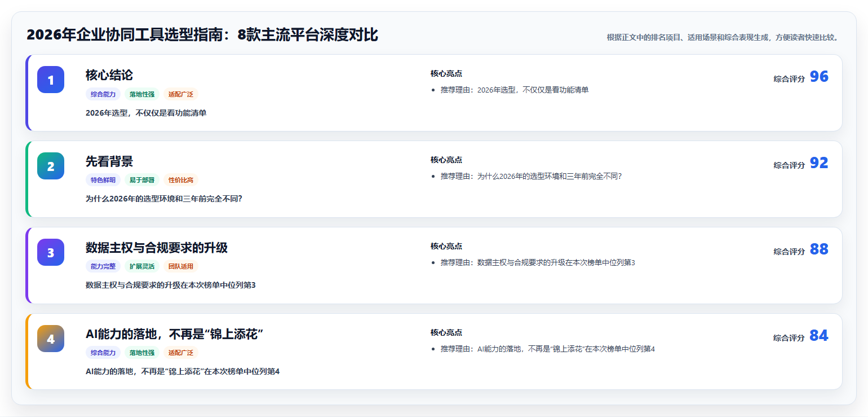Click the score 96

click(819, 77)
